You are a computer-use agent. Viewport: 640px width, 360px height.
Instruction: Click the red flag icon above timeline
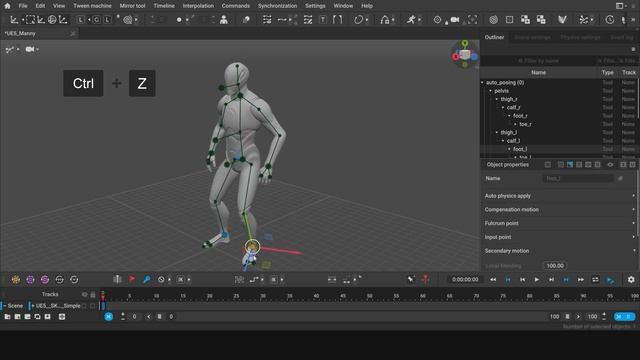tap(132, 279)
